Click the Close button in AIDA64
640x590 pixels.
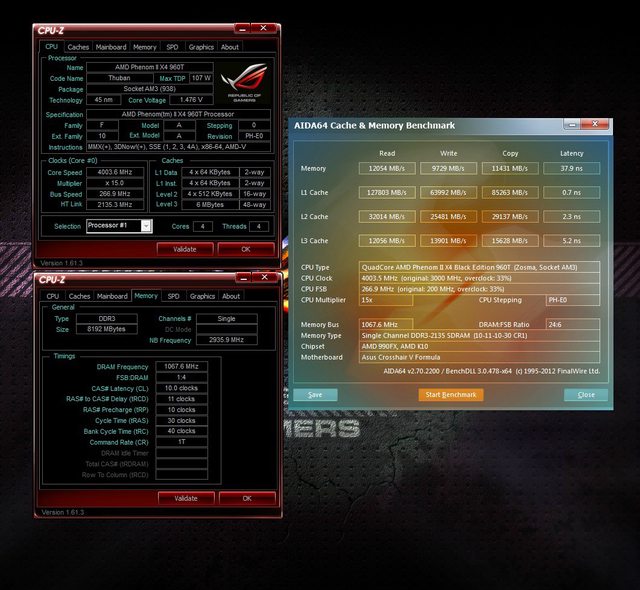coord(586,395)
